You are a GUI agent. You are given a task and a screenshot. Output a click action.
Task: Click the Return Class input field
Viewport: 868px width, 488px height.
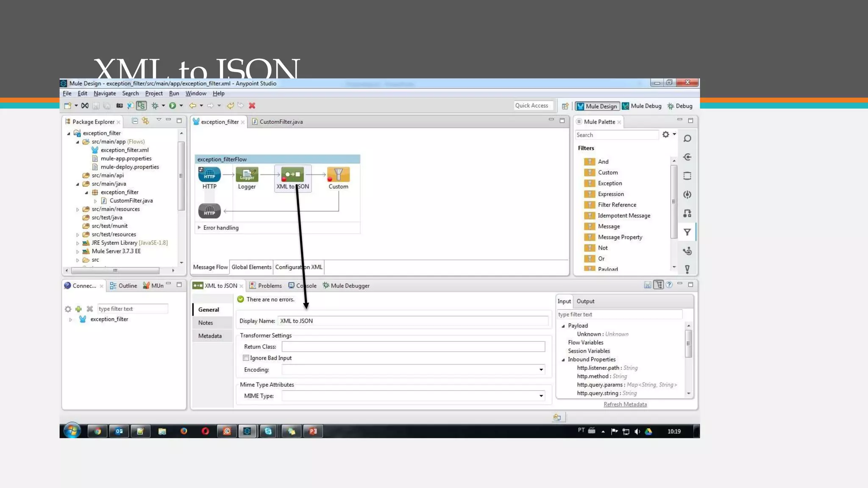(x=413, y=347)
